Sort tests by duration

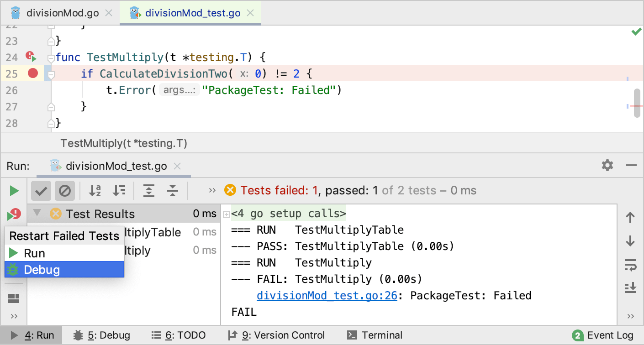point(119,191)
